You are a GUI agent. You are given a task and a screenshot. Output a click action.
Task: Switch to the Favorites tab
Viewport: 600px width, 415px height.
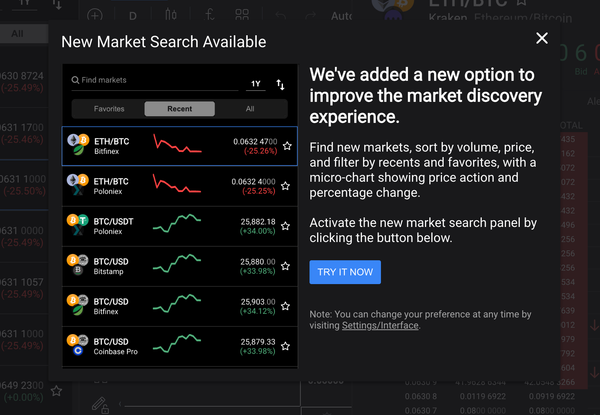click(109, 109)
